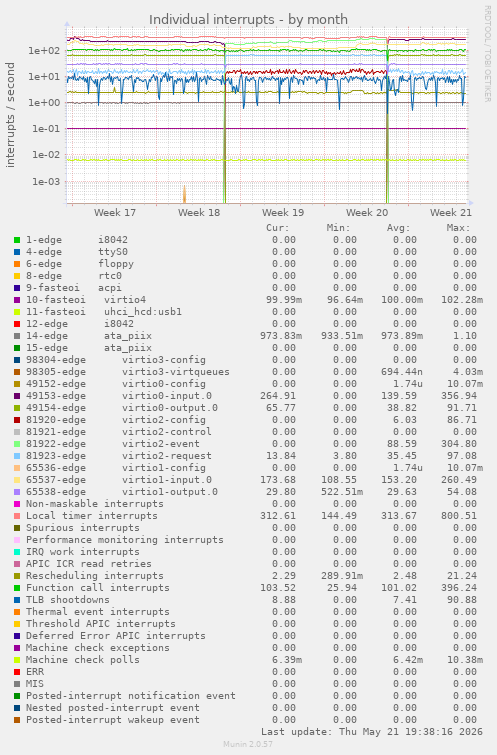Click the swatch beside 49153-edge virtio0-input.0
497x755 pixels.
click(17, 396)
